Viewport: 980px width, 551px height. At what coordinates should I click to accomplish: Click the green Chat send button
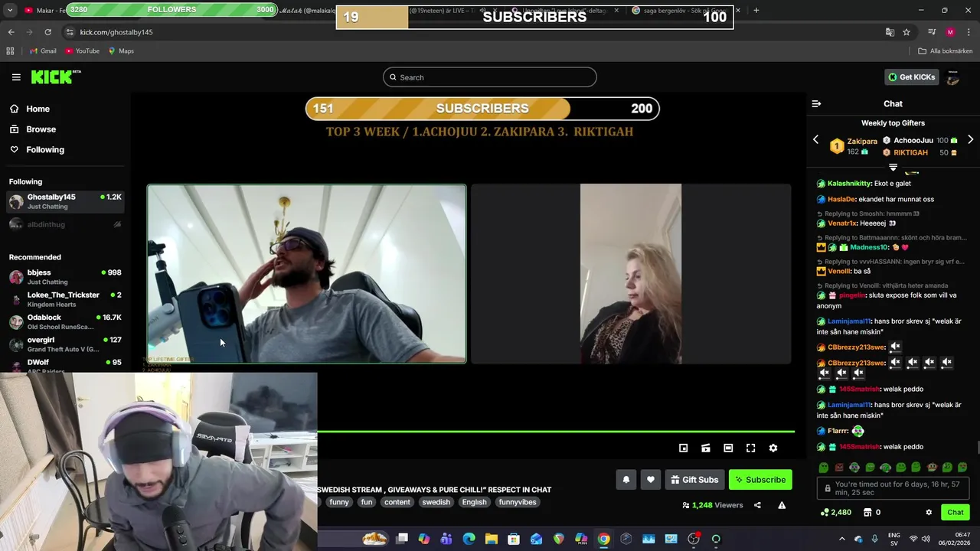(x=955, y=513)
